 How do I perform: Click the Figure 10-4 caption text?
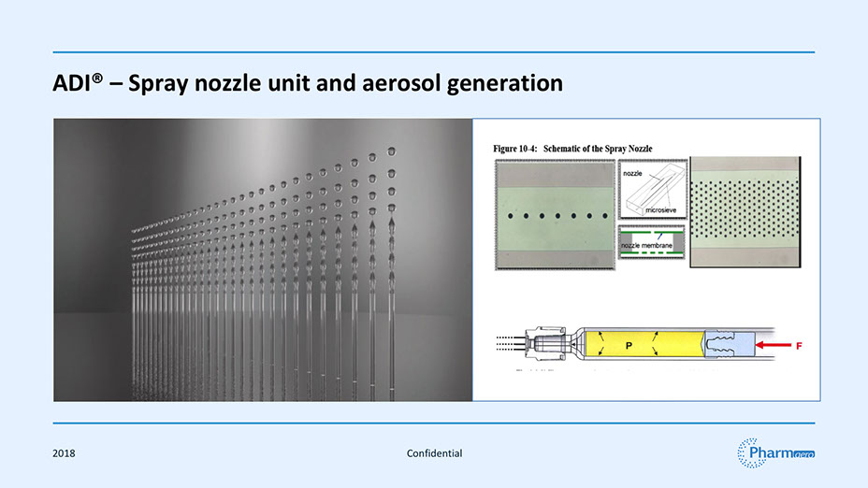572,149
